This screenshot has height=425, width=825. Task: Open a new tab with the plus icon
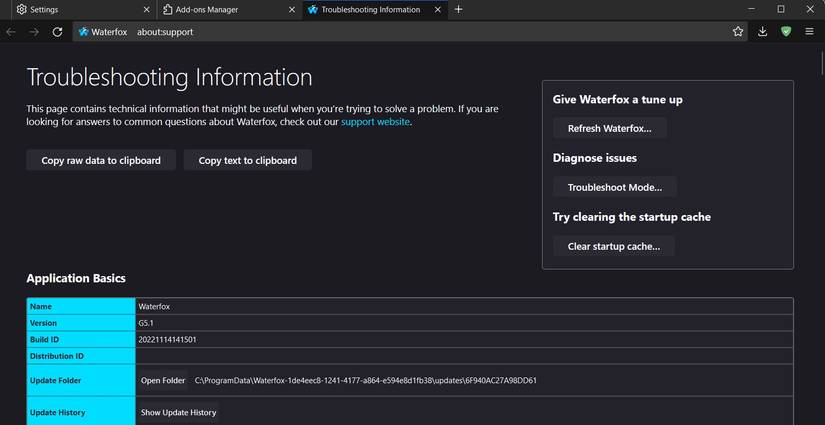click(458, 9)
